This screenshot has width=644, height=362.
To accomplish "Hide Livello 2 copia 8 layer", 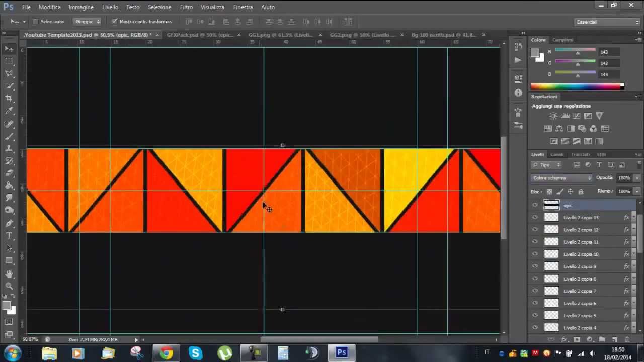I will [535, 279].
